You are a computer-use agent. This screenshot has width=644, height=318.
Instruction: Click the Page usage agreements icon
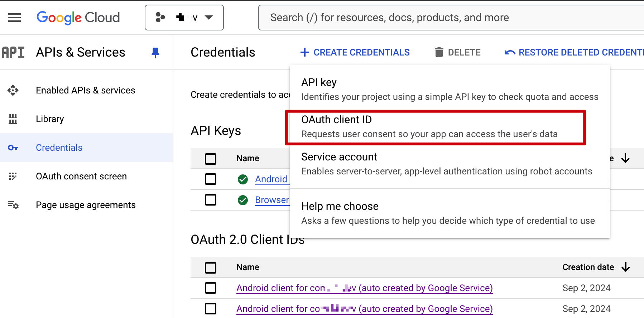13,205
